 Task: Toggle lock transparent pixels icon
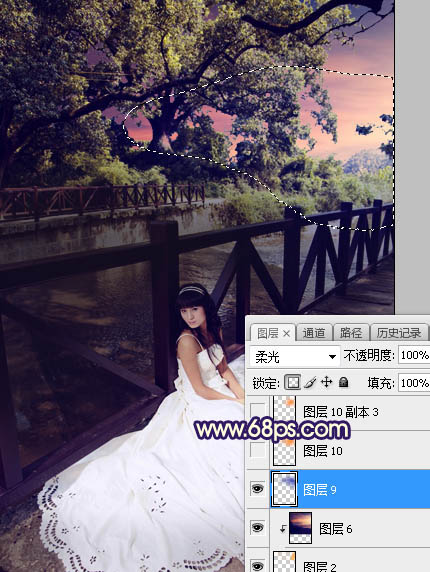(293, 382)
